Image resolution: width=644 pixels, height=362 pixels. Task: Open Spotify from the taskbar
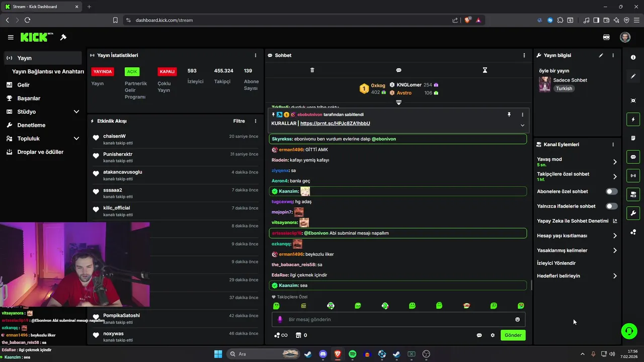tap(352, 354)
